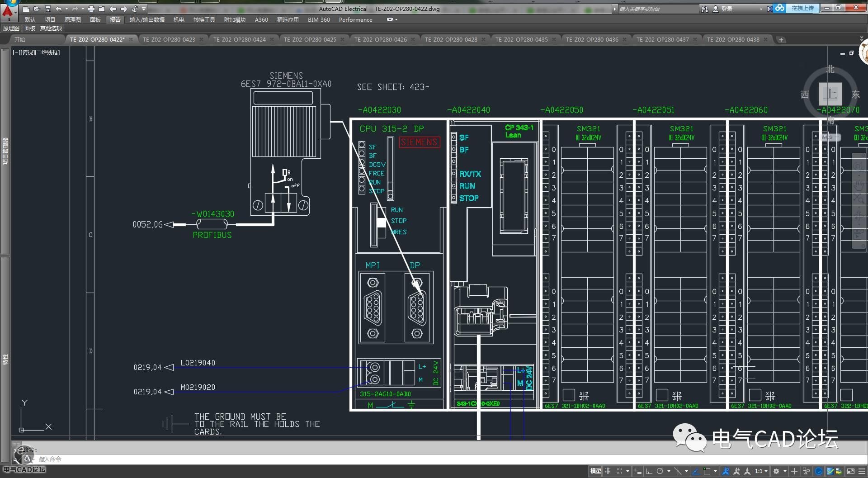The image size is (868, 478).
Task: Open the 项目管理器 side palette
Action: pyautogui.click(x=5, y=151)
